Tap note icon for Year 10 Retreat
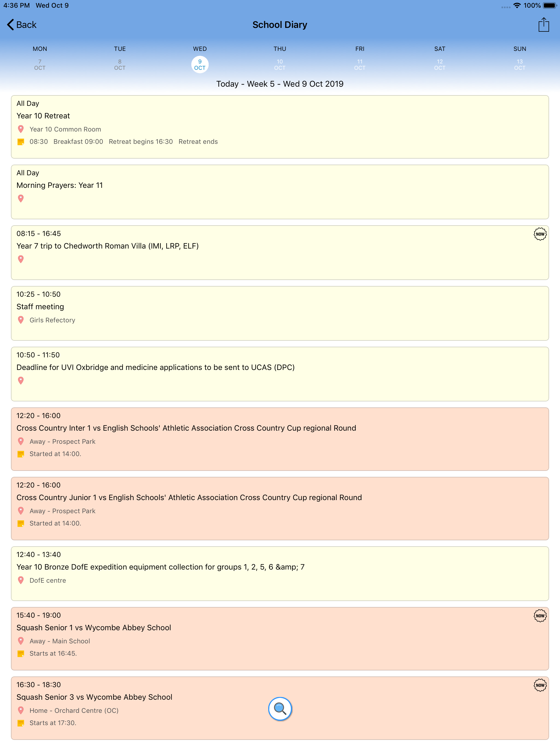Viewport: 560px width, 747px height. click(x=21, y=142)
